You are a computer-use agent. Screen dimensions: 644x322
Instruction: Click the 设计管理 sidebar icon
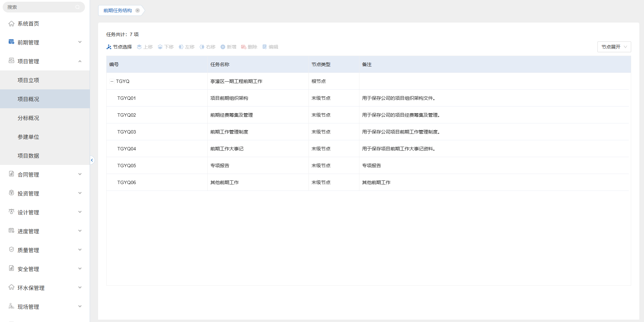tap(11, 212)
